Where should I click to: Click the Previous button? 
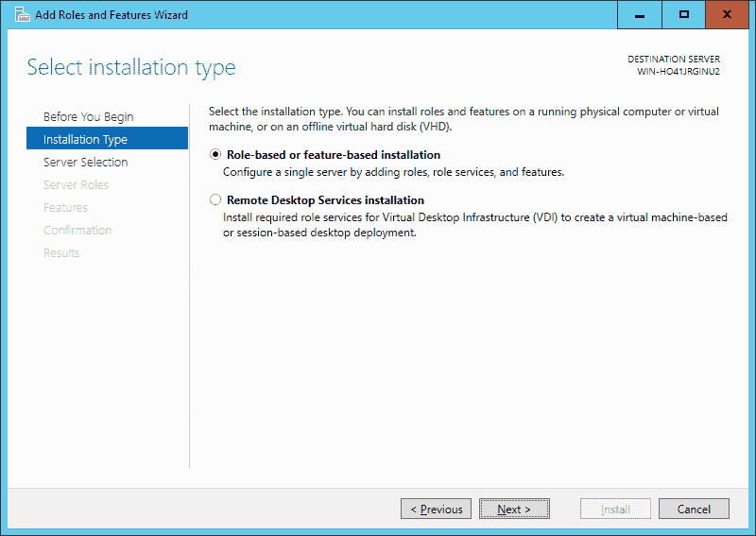(436, 509)
